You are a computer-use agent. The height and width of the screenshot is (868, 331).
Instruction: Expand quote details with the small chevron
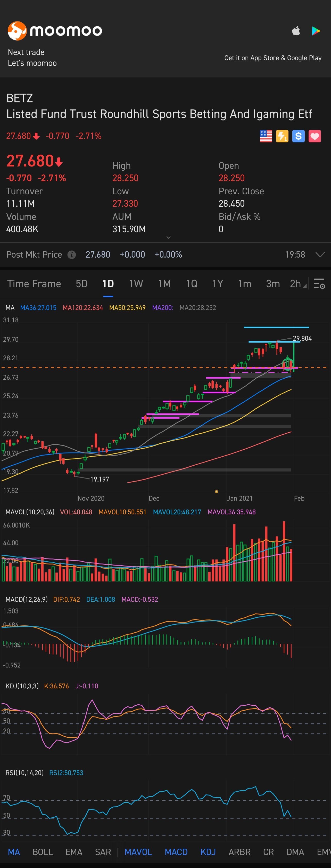tap(169, 237)
